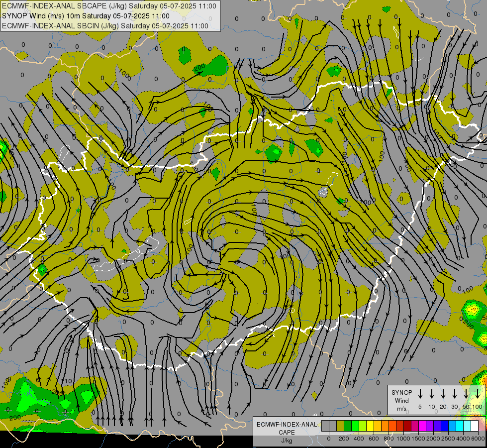Choose the dark red CAPE swatch at 1000
487x448 pixels.
(407, 426)
